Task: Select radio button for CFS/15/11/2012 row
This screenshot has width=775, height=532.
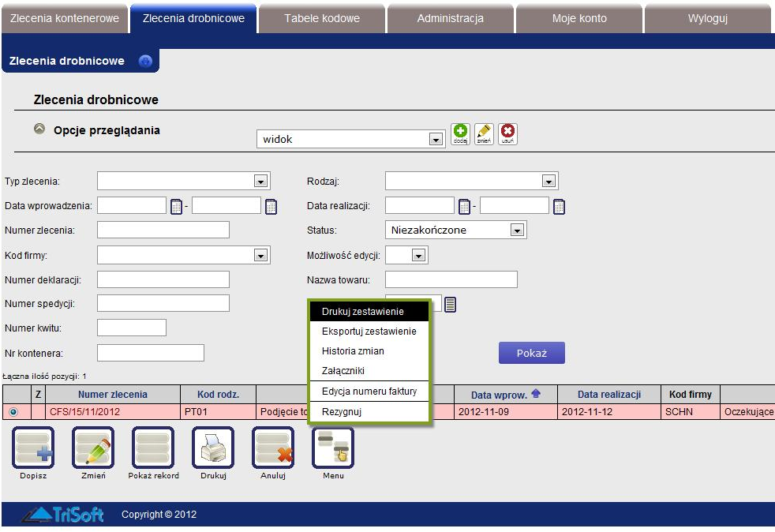Action: [x=13, y=412]
